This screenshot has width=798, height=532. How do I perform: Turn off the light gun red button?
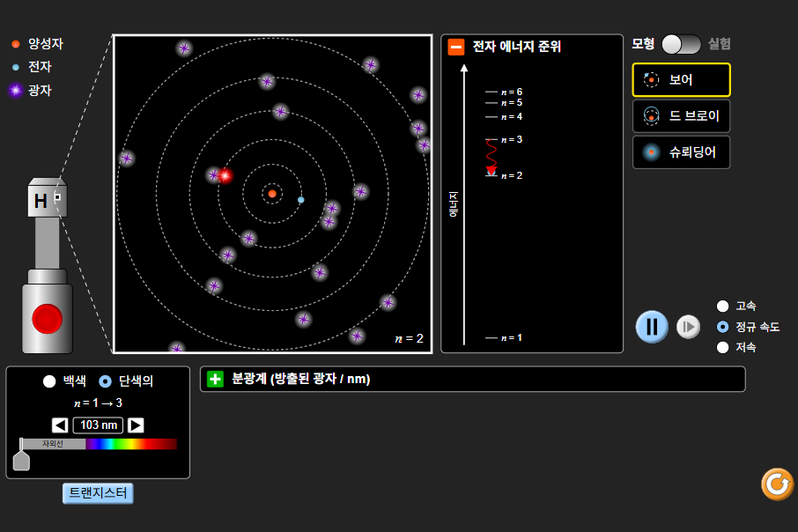[x=47, y=319]
